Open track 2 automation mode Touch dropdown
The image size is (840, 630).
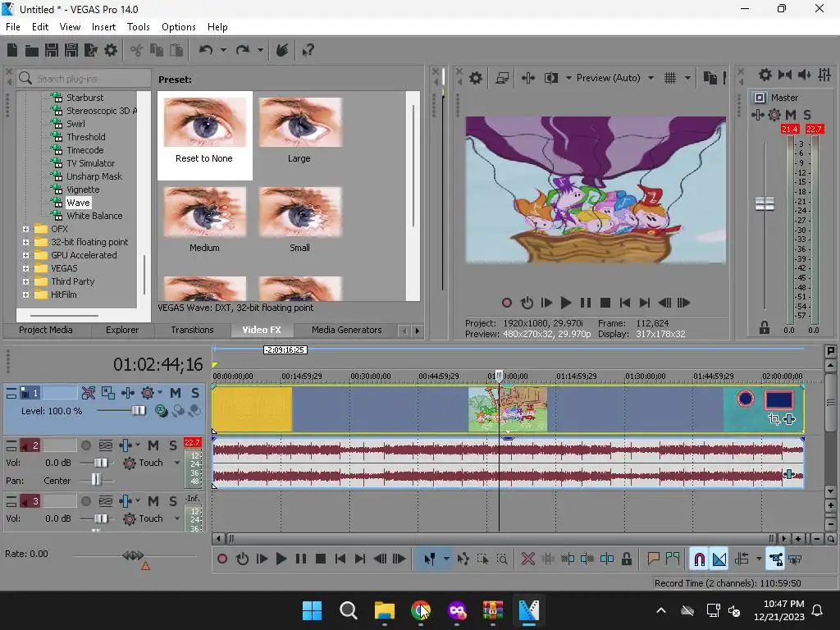177,463
